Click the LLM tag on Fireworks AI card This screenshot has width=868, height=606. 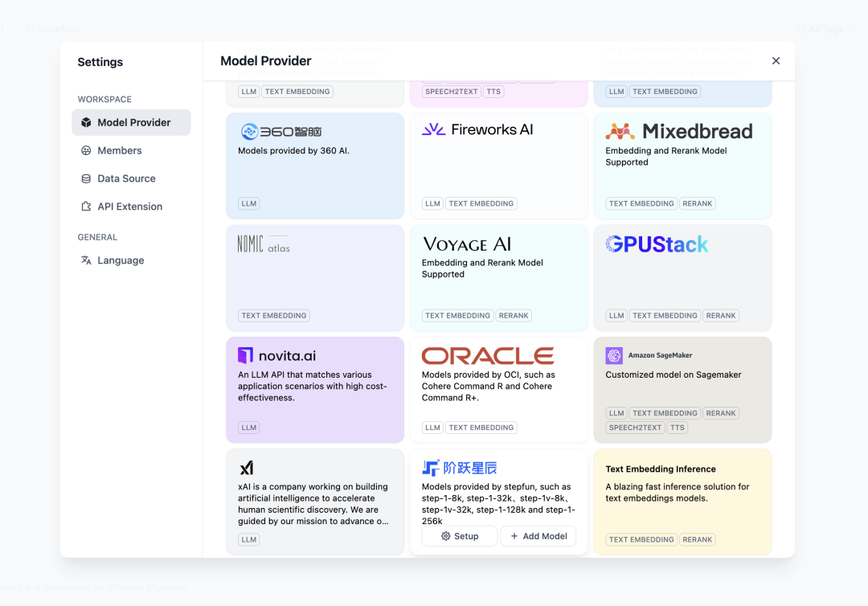point(432,203)
